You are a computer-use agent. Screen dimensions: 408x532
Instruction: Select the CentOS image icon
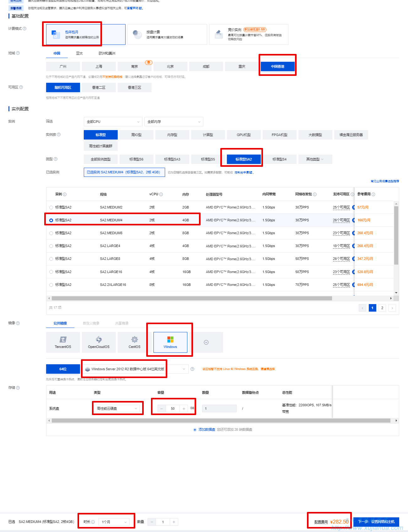pyautogui.click(x=135, y=342)
